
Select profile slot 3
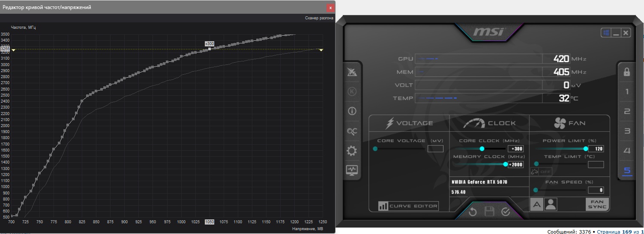pyautogui.click(x=627, y=131)
